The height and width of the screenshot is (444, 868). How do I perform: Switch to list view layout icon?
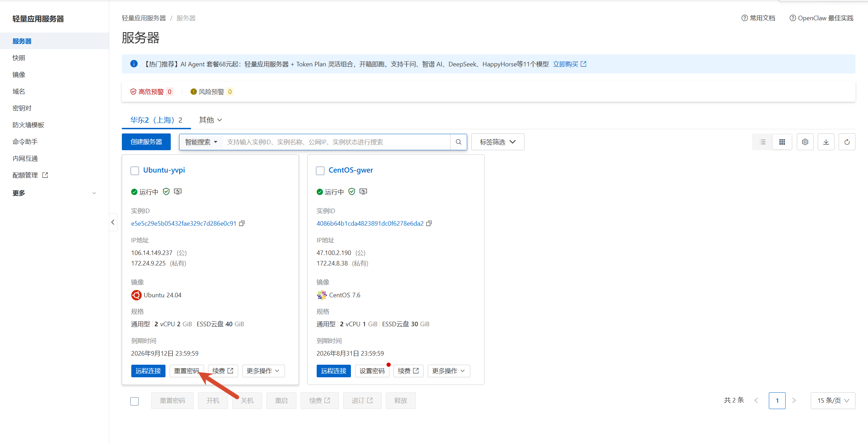tap(763, 142)
